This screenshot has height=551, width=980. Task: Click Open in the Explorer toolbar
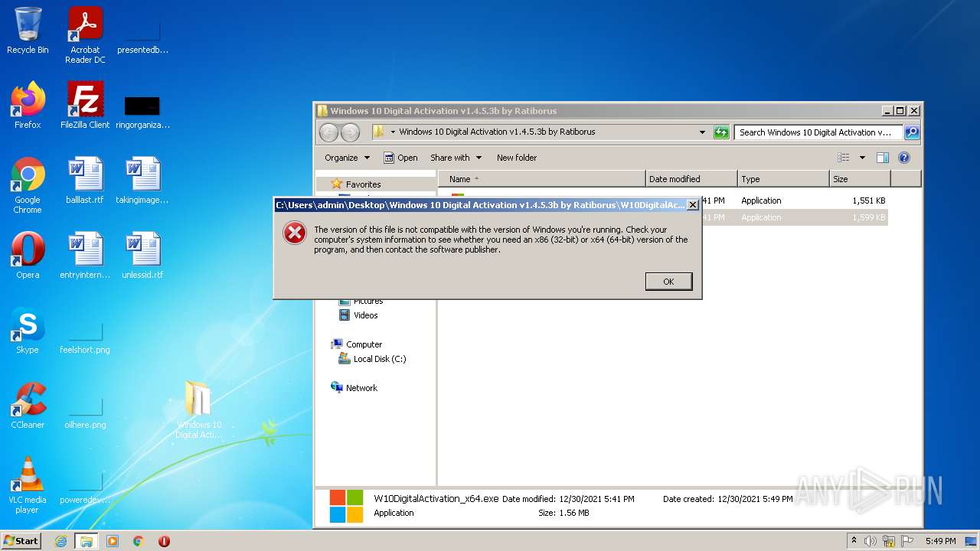click(x=400, y=158)
